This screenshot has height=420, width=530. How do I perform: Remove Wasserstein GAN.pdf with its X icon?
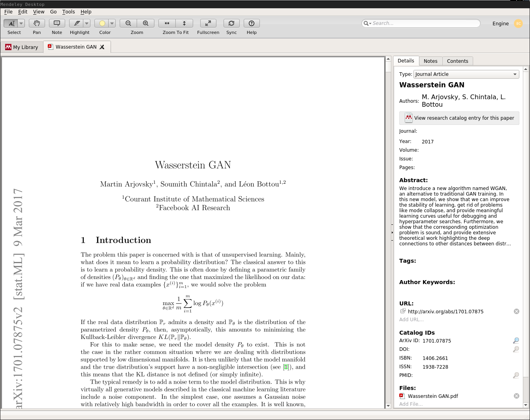[x=517, y=396]
